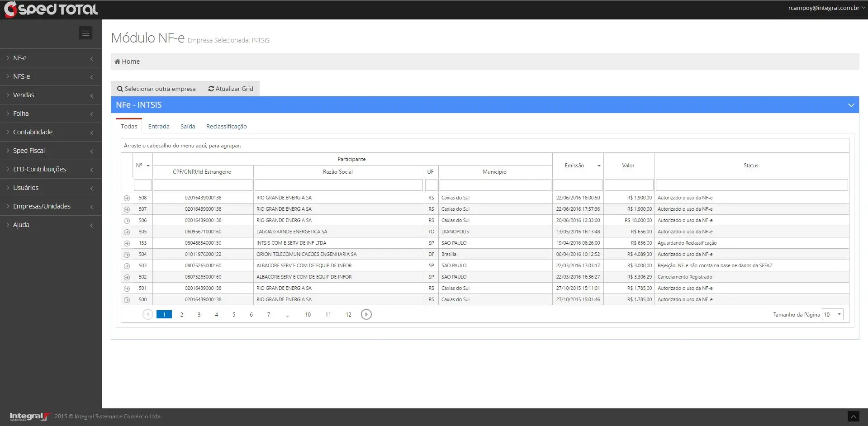
Task: Toggle the sidebar hamburger menu icon
Action: 85,33
